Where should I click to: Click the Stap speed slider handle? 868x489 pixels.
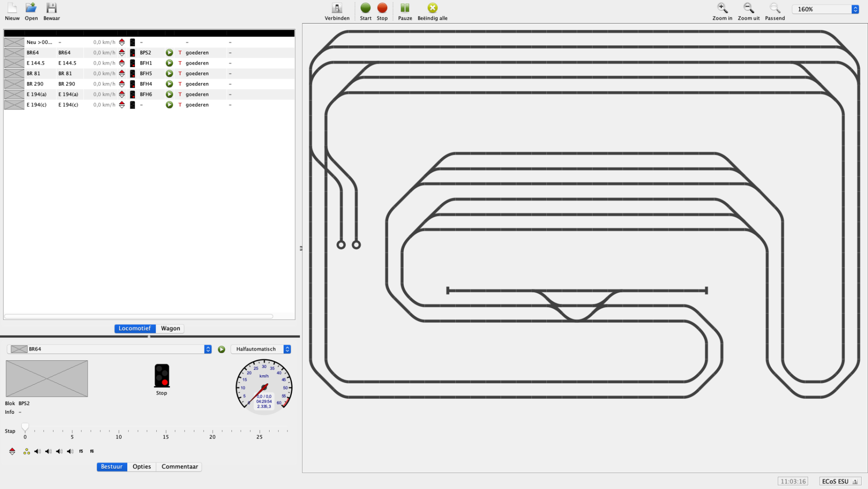(25, 427)
